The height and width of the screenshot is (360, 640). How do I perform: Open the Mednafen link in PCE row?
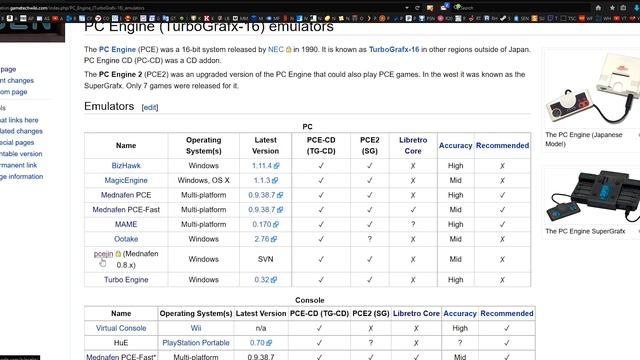tap(118, 195)
